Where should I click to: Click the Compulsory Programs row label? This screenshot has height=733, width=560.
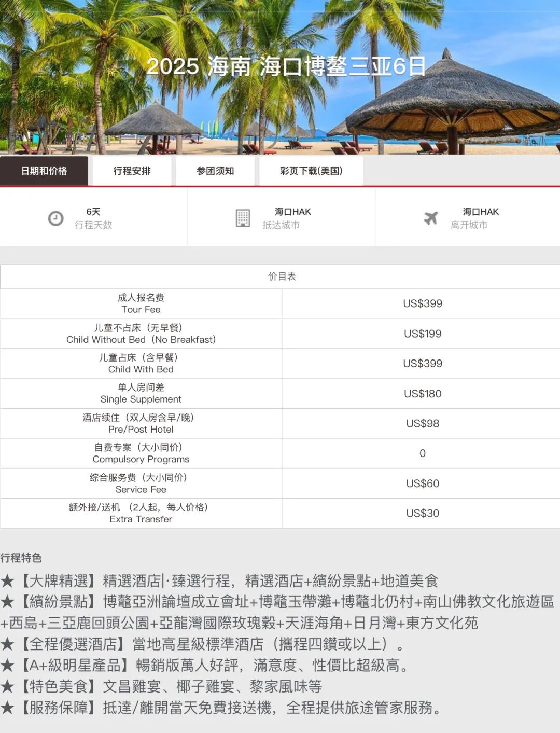141,453
